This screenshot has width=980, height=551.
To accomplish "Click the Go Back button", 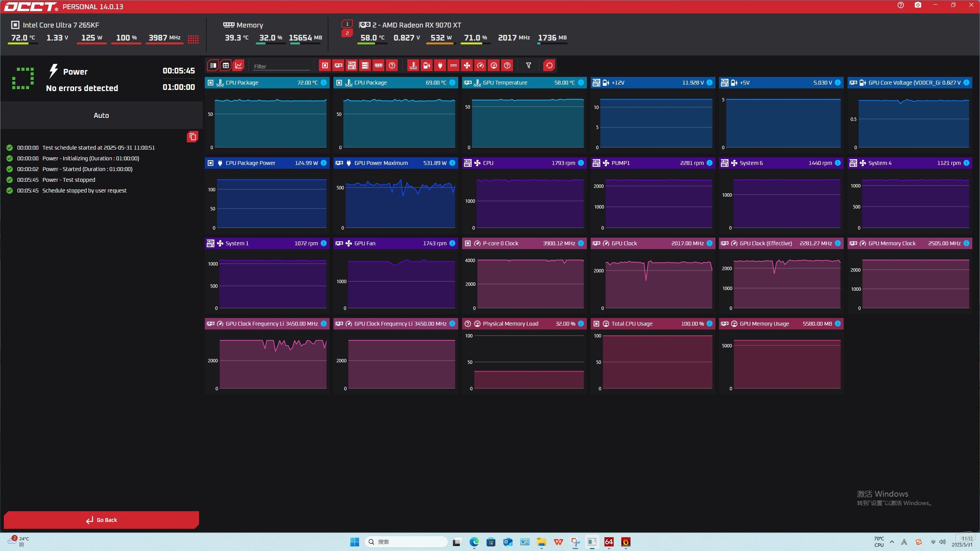I will (101, 520).
